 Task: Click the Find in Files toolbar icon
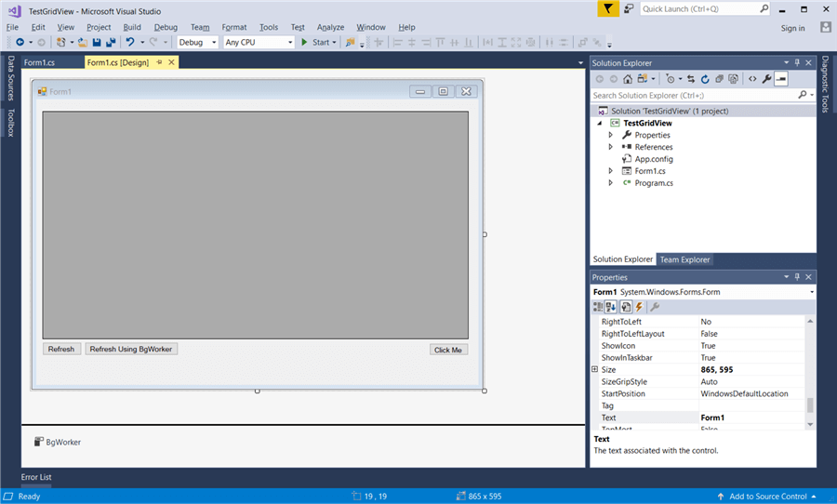coord(351,42)
